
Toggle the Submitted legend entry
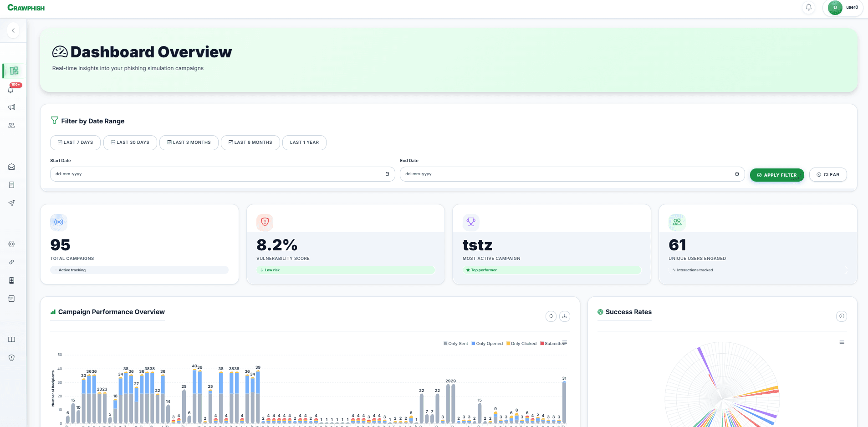[x=552, y=343]
